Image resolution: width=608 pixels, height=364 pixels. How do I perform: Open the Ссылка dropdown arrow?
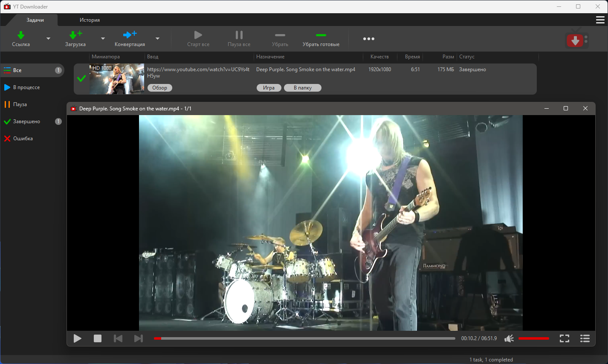[48, 39]
